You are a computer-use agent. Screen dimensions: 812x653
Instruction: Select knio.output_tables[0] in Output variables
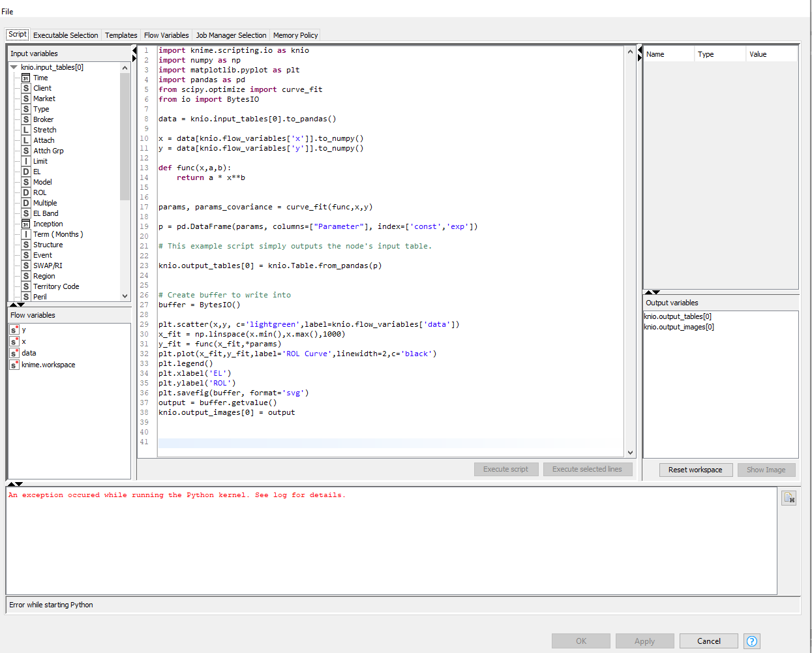pyautogui.click(x=678, y=316)
